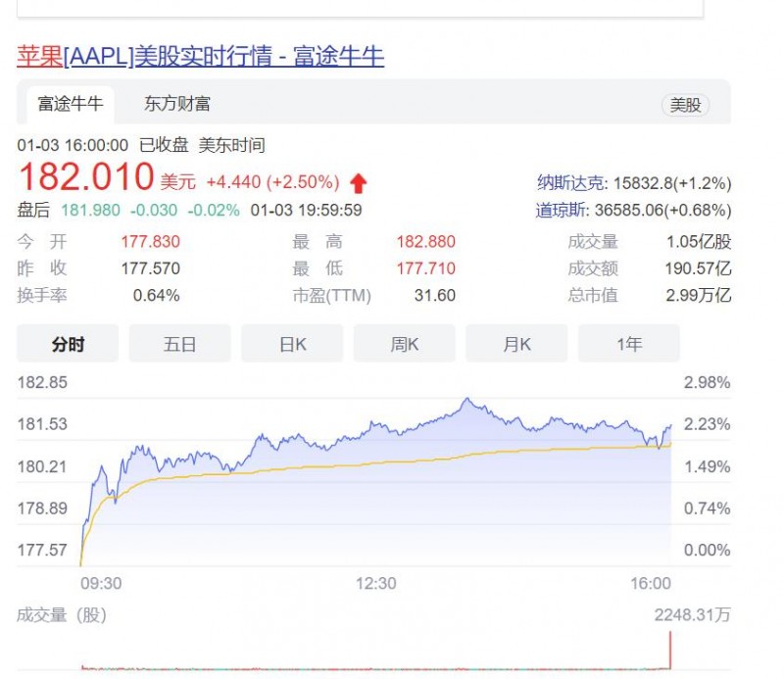Click the 182.010 current price figure
The image size is (784, 679).
[x=86, y=178]
